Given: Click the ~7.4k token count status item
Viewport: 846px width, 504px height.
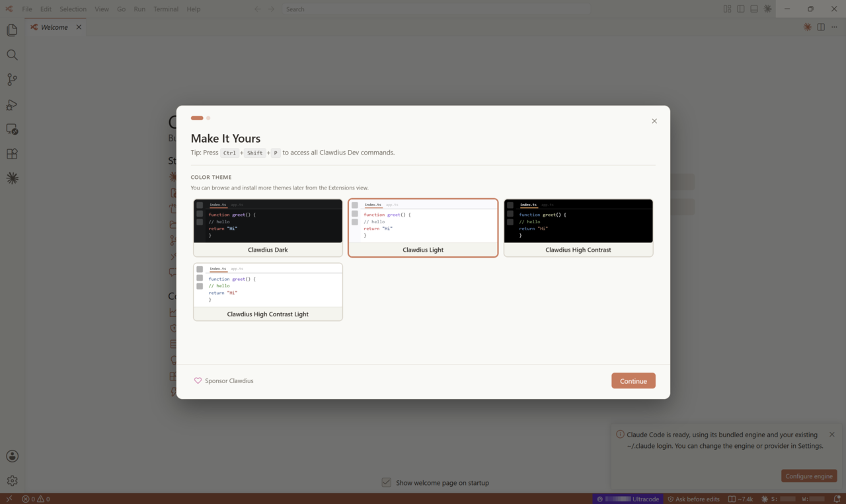Looking at the screenshot, I should tap(740, 499).
